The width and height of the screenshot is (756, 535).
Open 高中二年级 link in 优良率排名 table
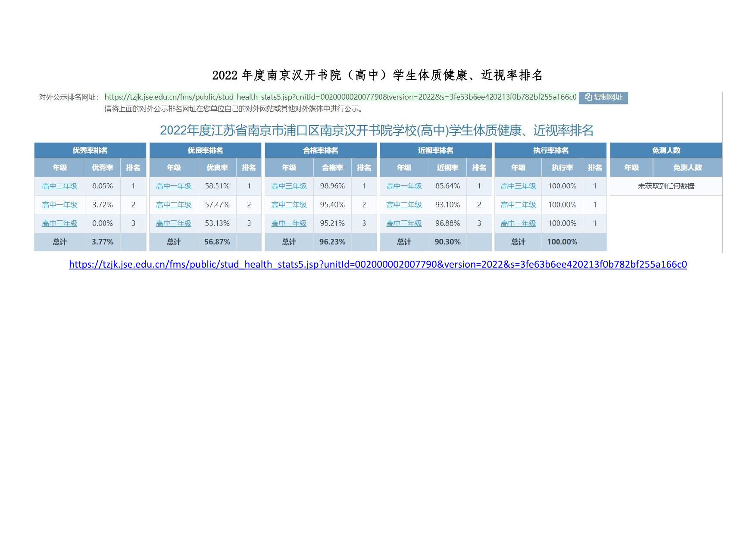point(174,205)
